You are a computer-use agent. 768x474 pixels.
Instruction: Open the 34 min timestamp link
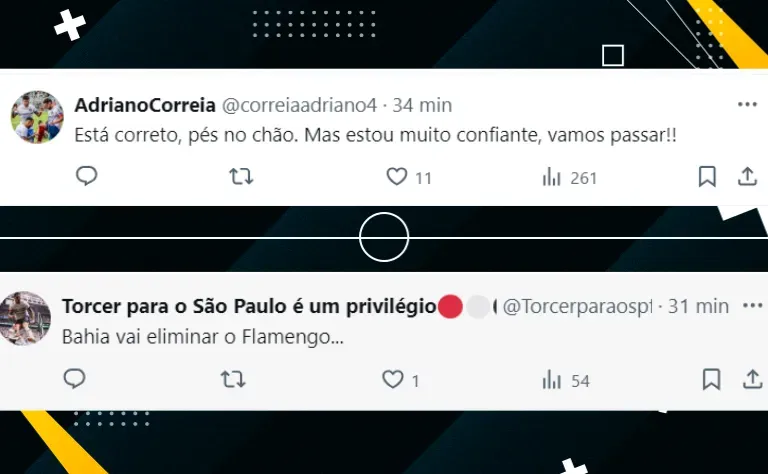coord(422,105)
